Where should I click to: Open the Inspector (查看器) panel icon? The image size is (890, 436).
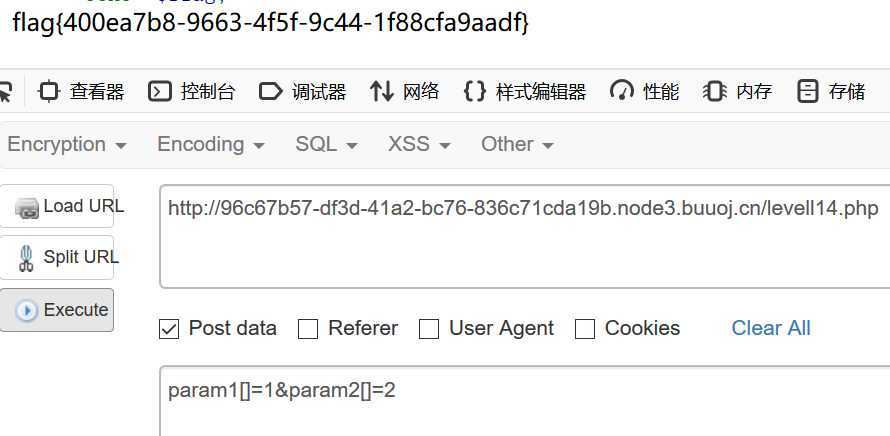tap(49, 91)
